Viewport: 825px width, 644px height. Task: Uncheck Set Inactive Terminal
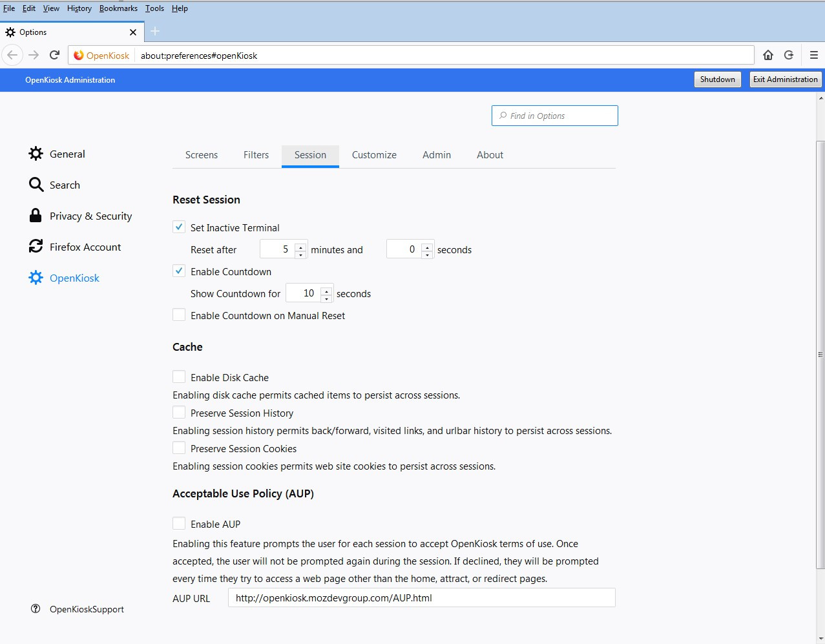click(x=179, y=227)
